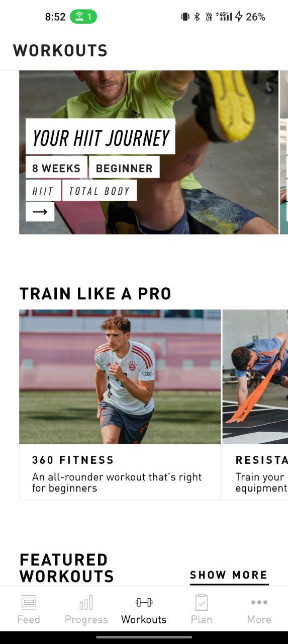Open the Resistance workout card thumbnail
Image resolution: width=288 pixels, height=644 pixels.
tap(255, 377)
